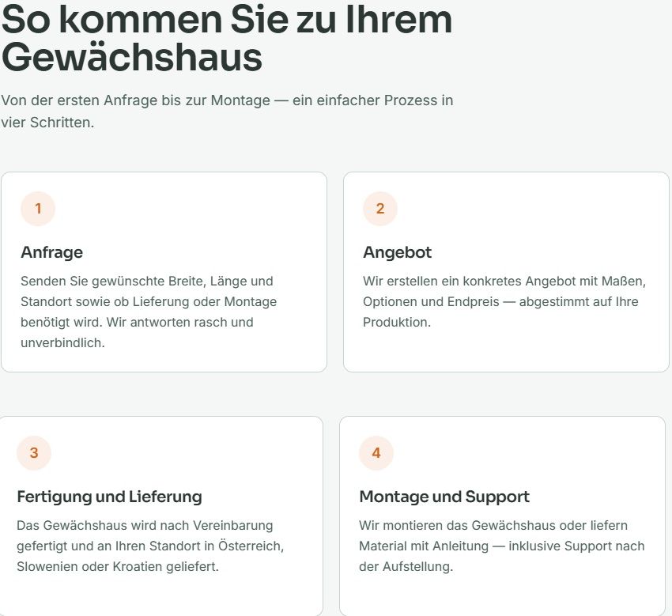
Task: Click the text about Support nach der Aufstellung
Action: pyautogui.click(x=502, y=556)
